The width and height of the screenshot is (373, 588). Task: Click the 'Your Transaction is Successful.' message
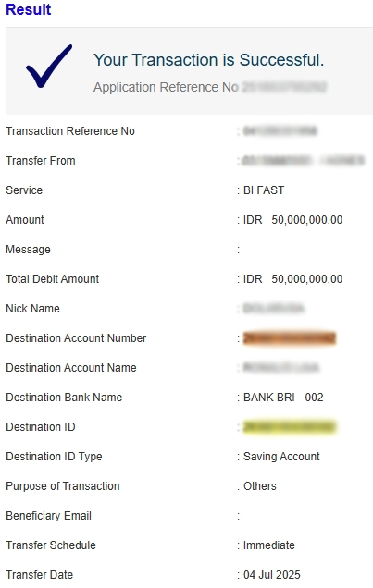pyautogui.click(x=208, y=60)
